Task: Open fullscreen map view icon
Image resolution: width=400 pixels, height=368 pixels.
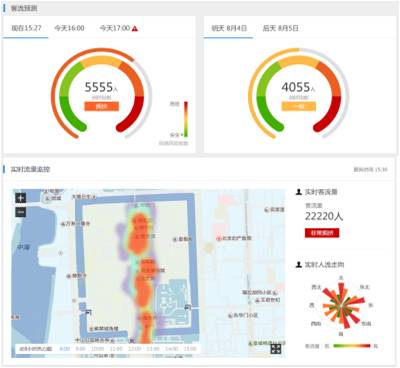Action: [x=276, y=349]
